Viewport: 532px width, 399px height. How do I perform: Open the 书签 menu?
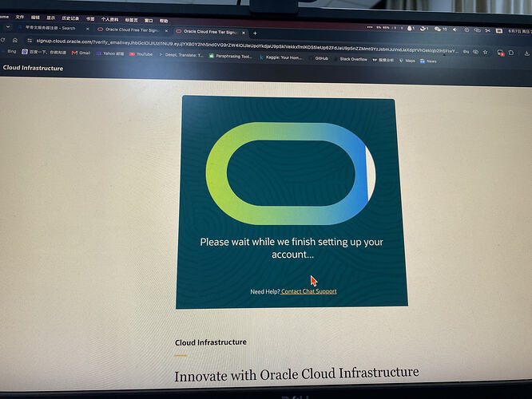90,19
